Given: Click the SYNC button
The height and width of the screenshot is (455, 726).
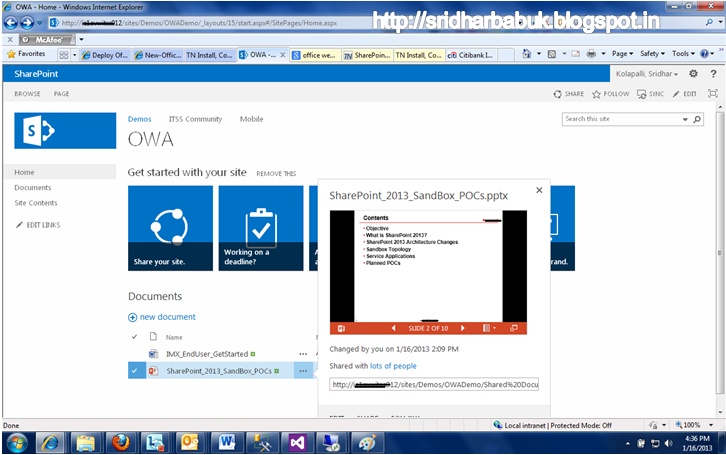Looking at the screenshot, I should point(651,94).
